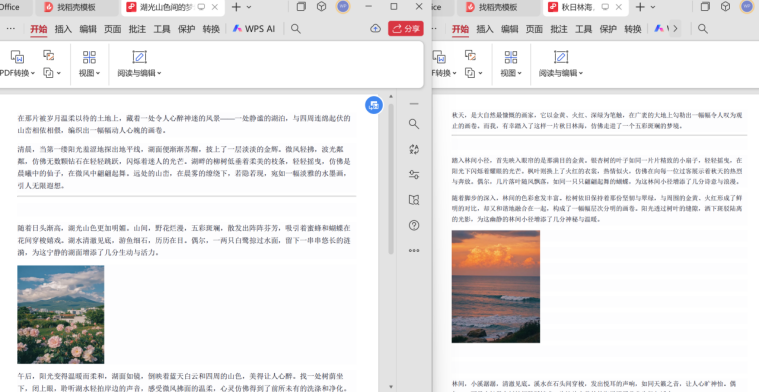Close the 秋日林海 document tab
The width and height of the screenshot is (760, 392).
[x=618, y=7]
